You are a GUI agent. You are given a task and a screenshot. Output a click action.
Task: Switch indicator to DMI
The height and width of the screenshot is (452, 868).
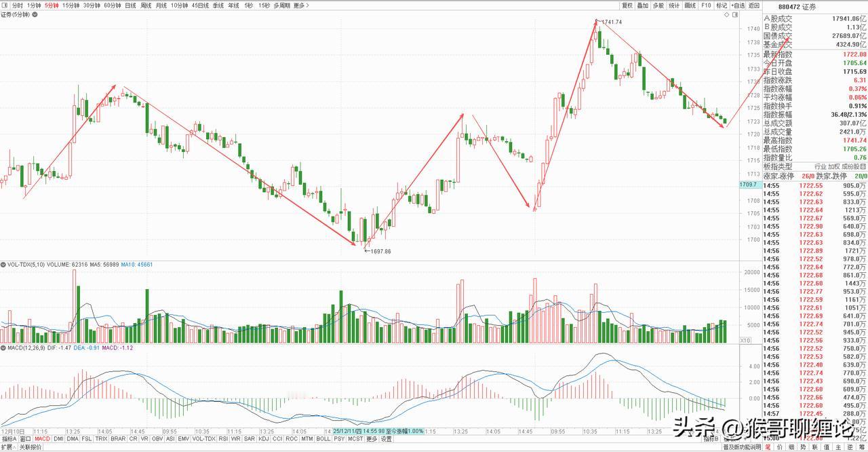click(58, 439)
